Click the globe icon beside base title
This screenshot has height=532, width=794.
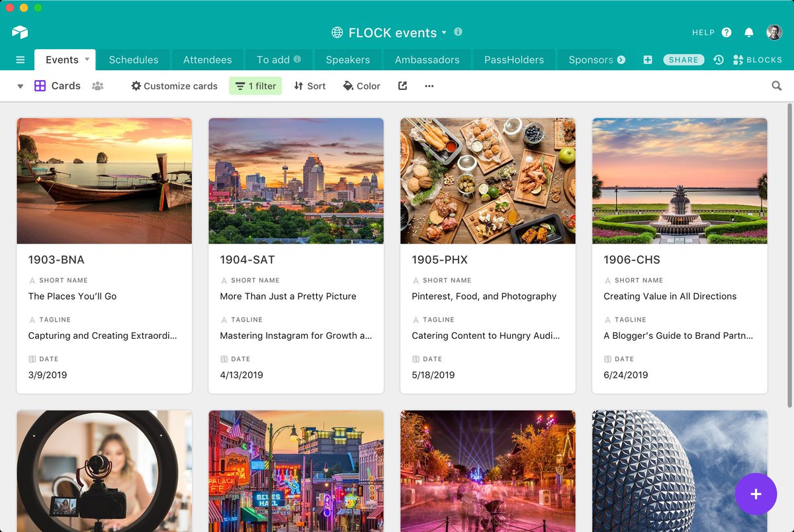[337, 32]
